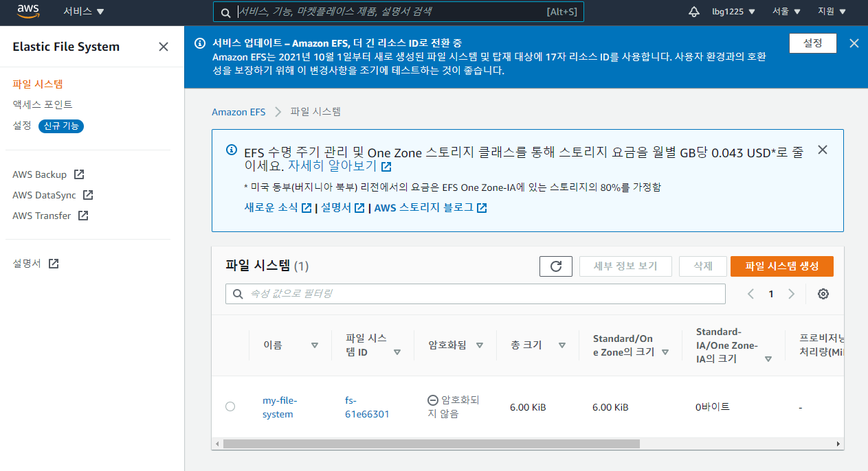Open the notifications bell icon
Viewport: 868px width, 471px height.
694,12
